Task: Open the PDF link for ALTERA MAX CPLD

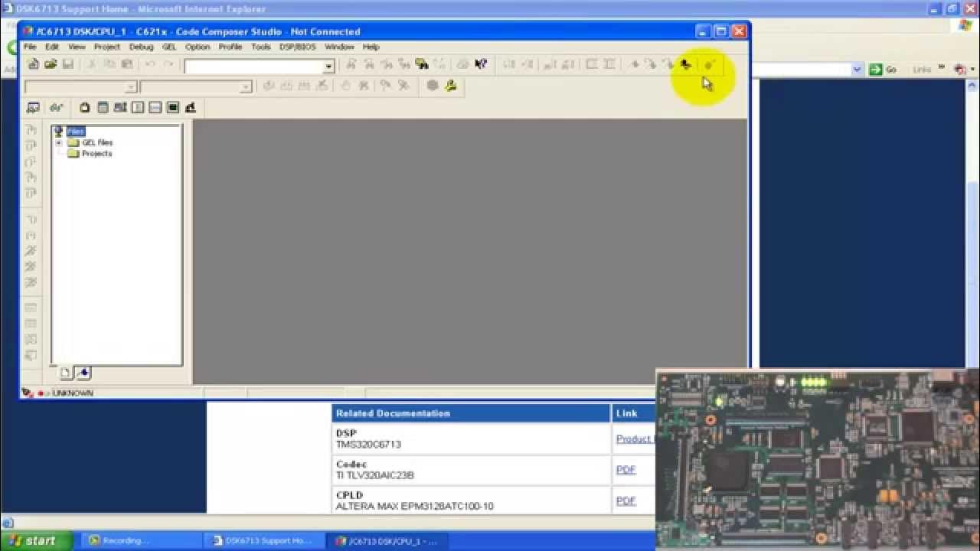Action: pos(626,500)
